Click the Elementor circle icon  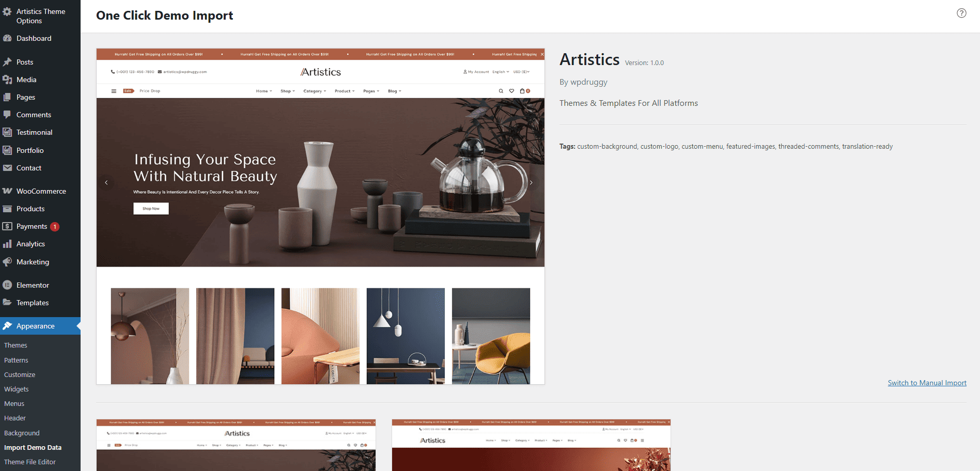pyautogui.click(x=7, y=285)
